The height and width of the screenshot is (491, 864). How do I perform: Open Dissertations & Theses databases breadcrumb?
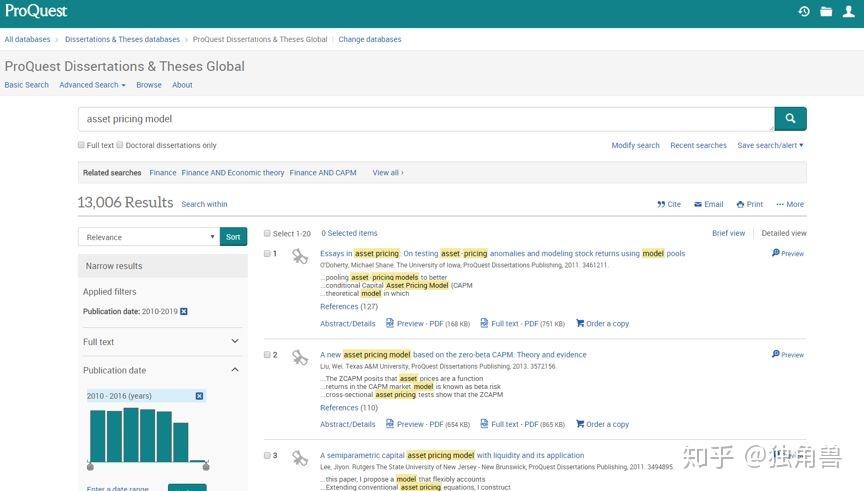pos(122,40)
